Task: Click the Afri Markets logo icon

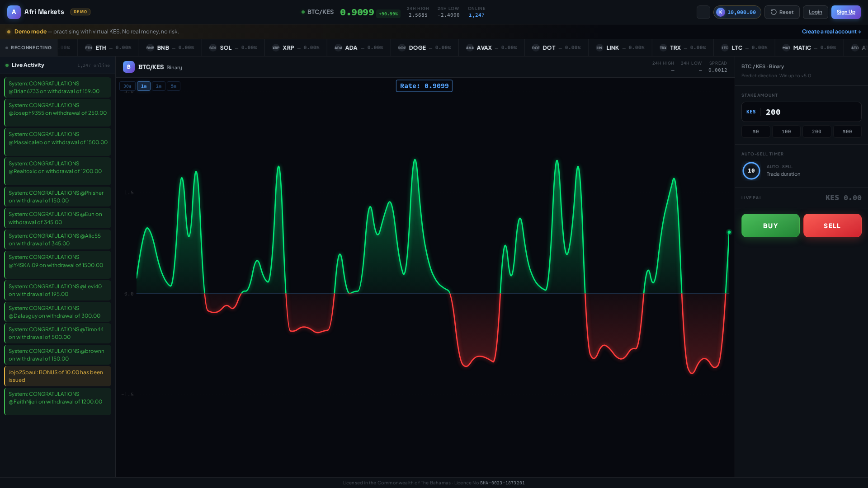Action: tap(14, 12)
